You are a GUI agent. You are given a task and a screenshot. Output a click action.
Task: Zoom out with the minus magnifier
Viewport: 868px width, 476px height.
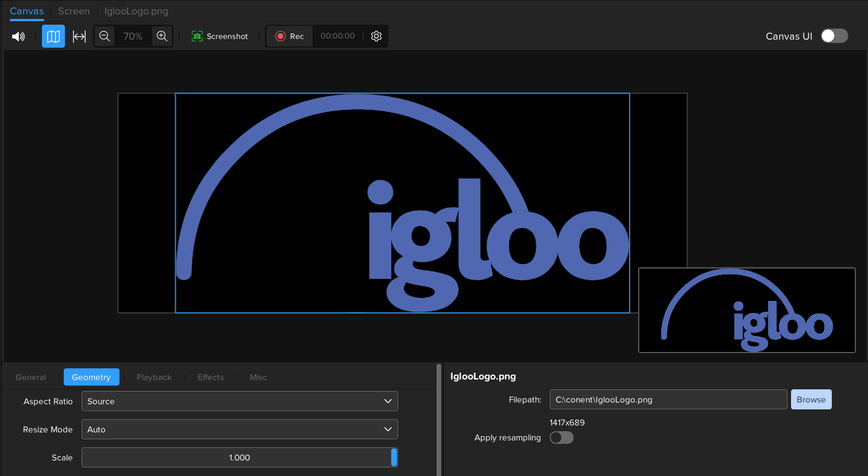(105, 36)
